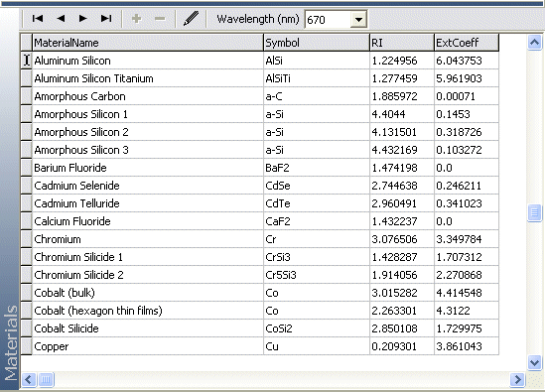Click the vertical scrollbar up arrow
545x392 pixels.
coord(534,43)
